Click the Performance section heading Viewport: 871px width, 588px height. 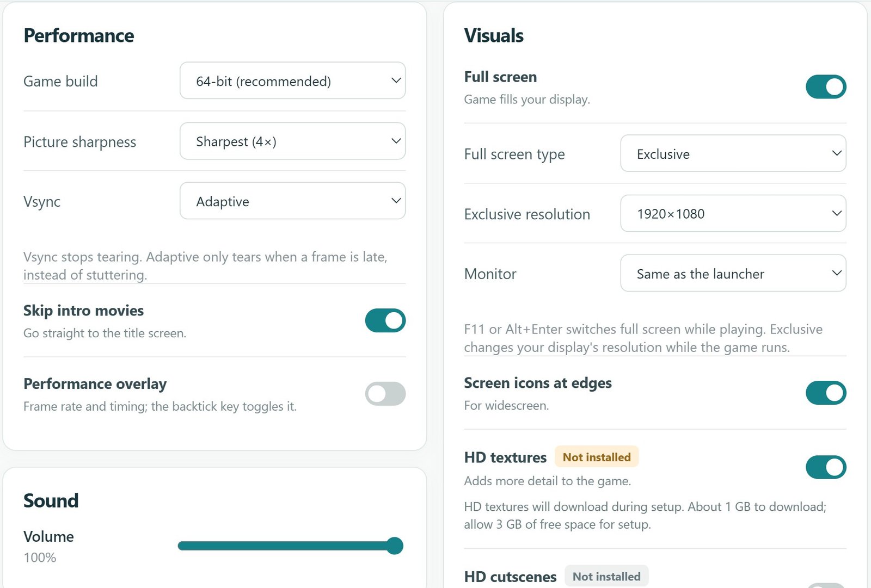pos(79,36)
